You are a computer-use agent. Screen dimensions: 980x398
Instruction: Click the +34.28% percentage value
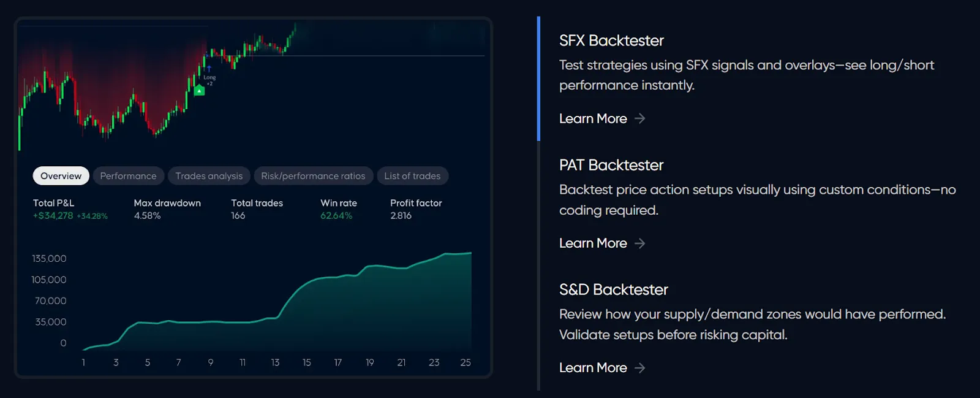[92, 216]
